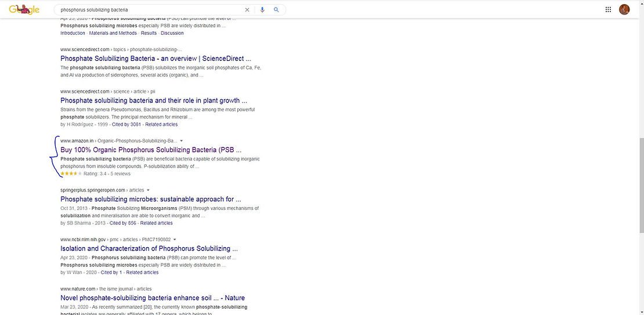This screenshot has height=315, width=644.
Task: Expand the arrow beside the lower ncbi.nlm.nih.gov URL
Action: pyautogui.click(x=175, y=239)
